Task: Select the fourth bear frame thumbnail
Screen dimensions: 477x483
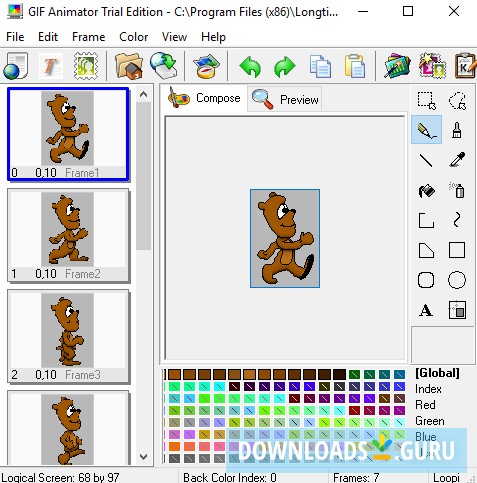Action: pyautogui.click(x=68, y=429)
